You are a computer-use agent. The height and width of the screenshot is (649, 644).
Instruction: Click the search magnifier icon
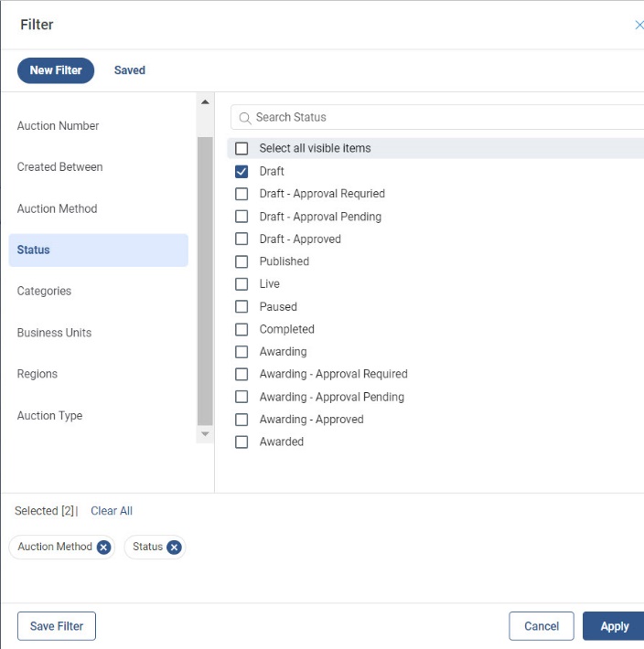[245, 118]
